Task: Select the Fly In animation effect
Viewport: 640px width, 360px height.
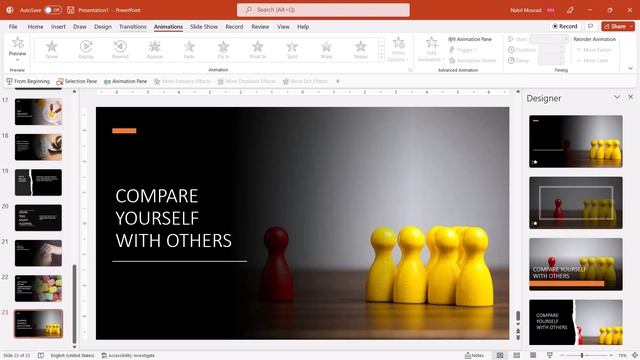Action: 223,50
